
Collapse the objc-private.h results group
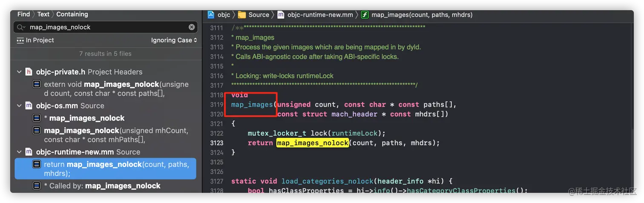19,72
